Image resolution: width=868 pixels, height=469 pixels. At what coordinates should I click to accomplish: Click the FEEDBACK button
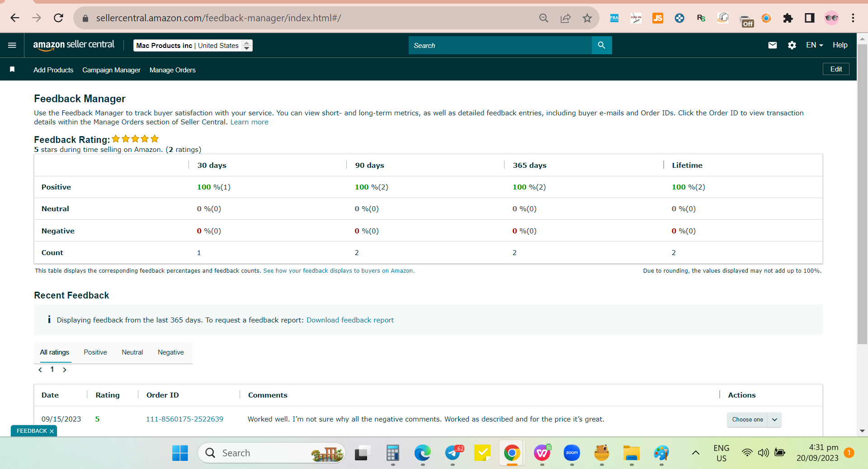point(32,431)
